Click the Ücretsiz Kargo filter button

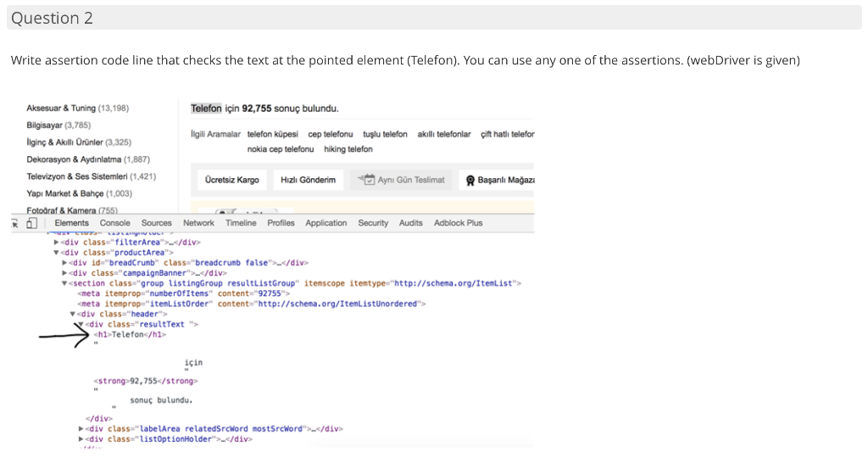(x=232, y=180)
